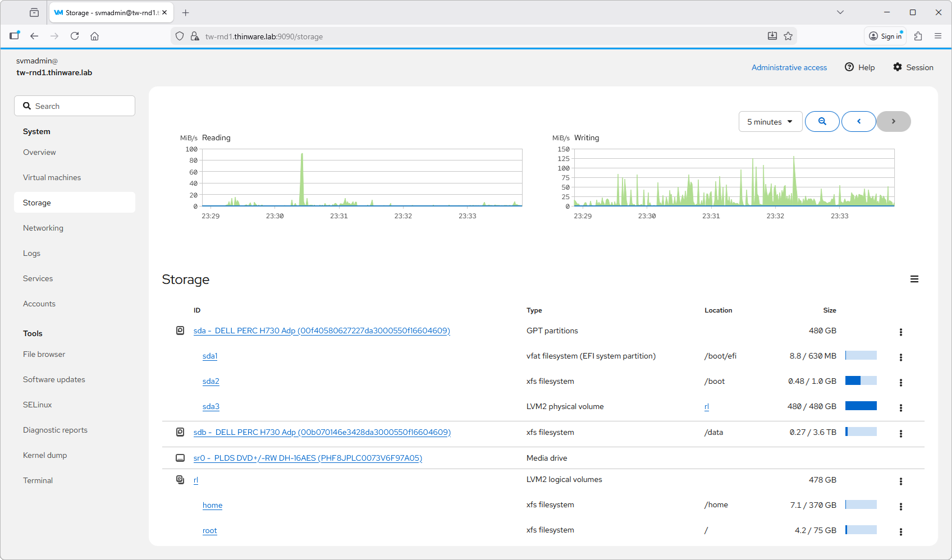
Task: Open the sdb DELL PERC H730 disk link
Action: [322, 432]
